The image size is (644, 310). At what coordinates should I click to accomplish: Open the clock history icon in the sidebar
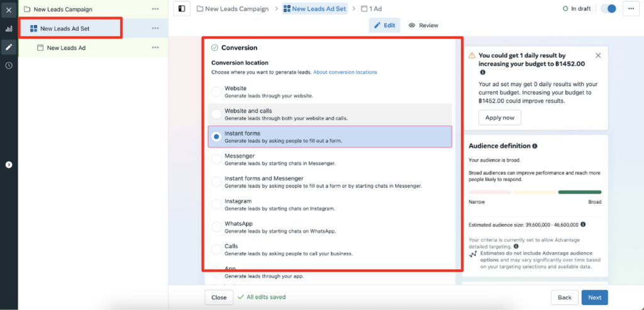(x=9, y=65)
